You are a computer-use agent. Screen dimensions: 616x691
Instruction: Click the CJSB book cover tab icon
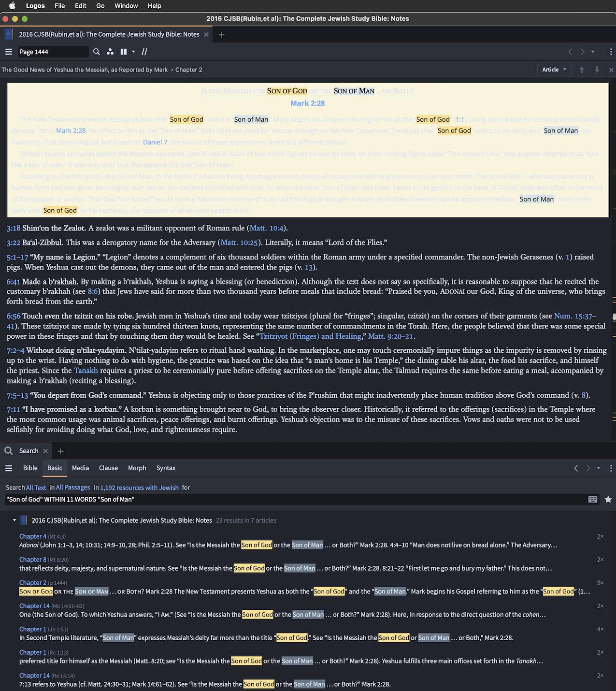(x=9, y=34)
